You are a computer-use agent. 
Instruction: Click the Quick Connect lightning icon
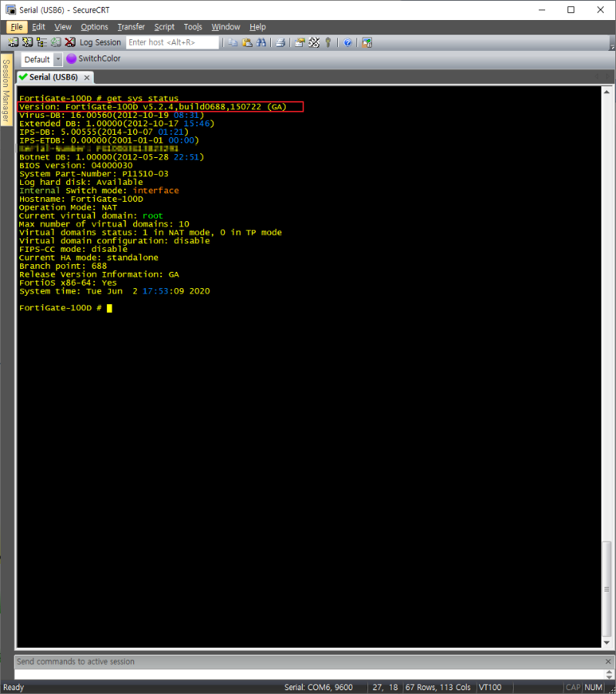(28, 42)
